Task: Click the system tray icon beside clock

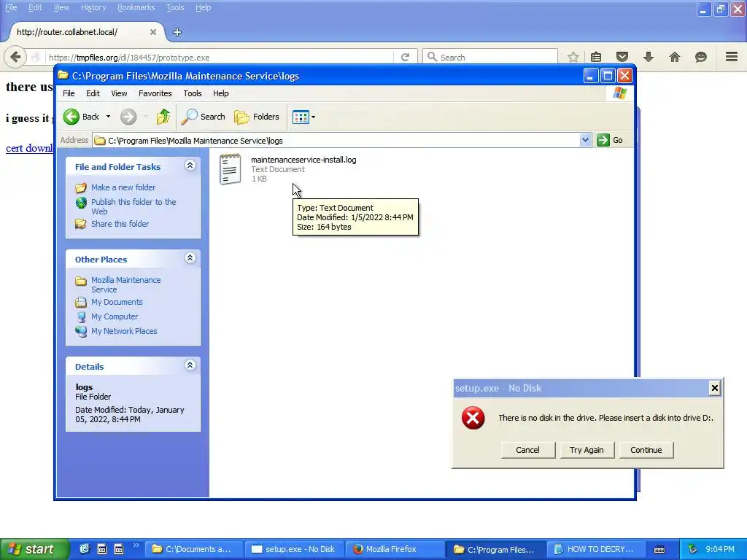Action: click(693, 549)
